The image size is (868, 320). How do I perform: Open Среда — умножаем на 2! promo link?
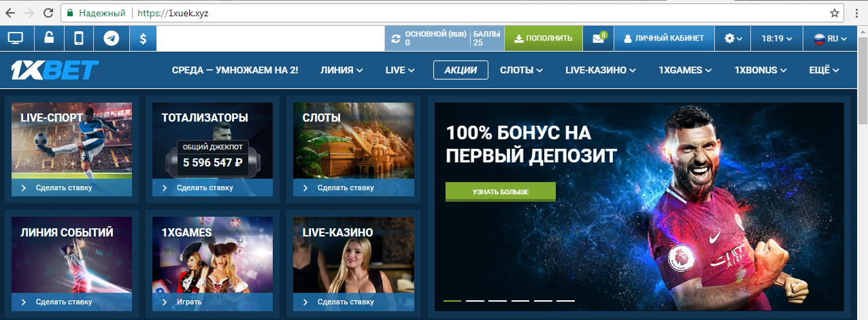pos(235,70)
